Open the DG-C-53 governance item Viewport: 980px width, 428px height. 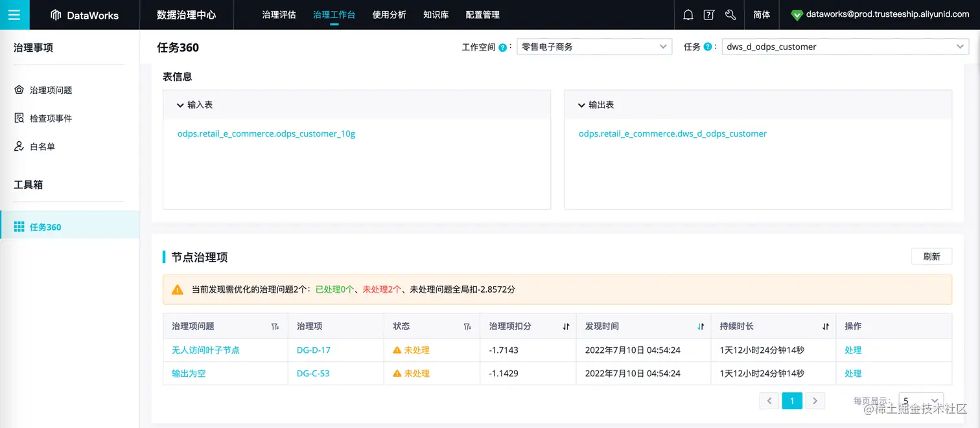tap(313, 373)
